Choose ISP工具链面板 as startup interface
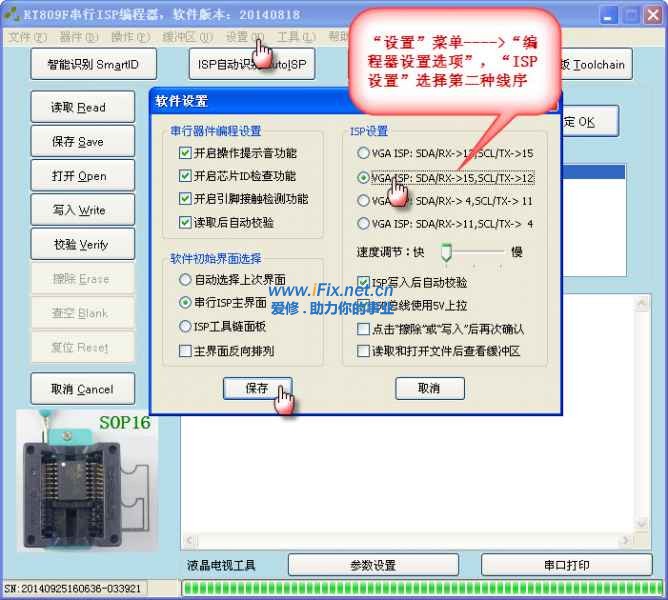This screenshot has width=668, height=600. pos(185,326)
